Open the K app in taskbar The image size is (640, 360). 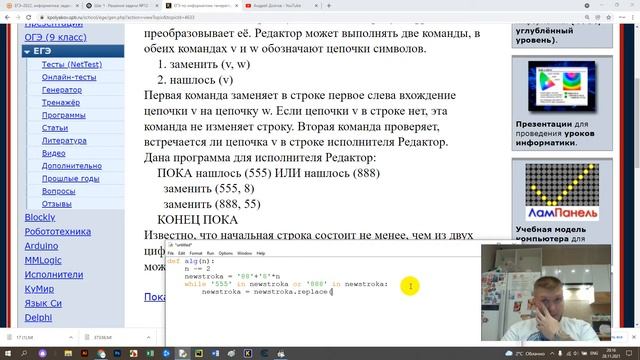click(x=248, y=353)
